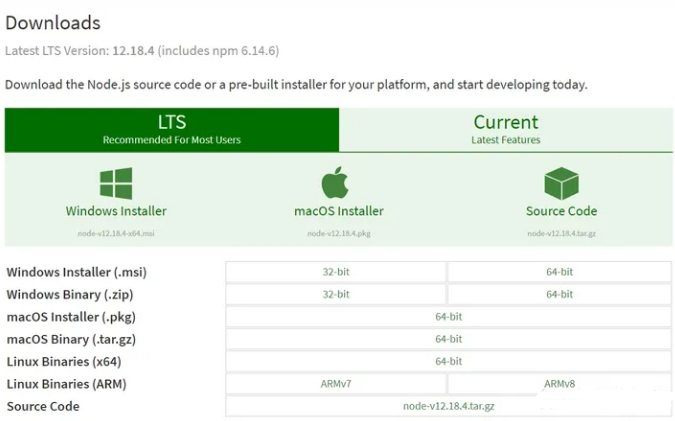675x421 pixels.
Task: Click the Windows Installer (.msi) row label
Action: pos(77,272)
